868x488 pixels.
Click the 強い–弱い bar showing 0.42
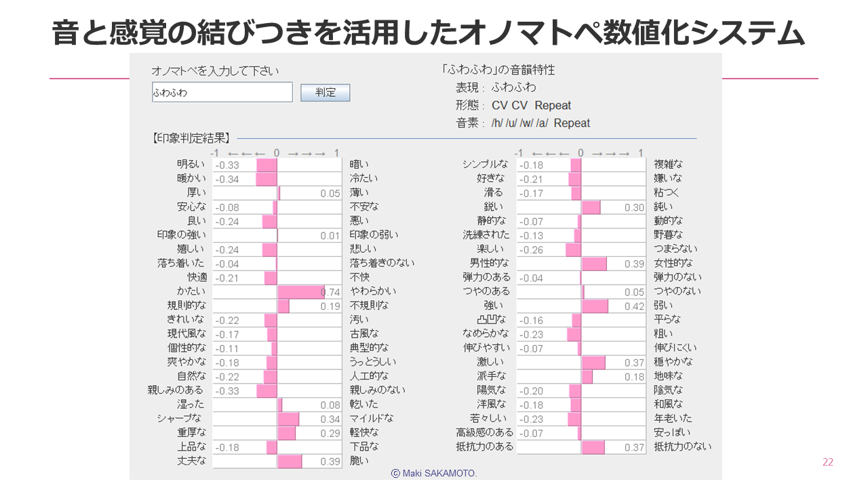coord(595,306)
